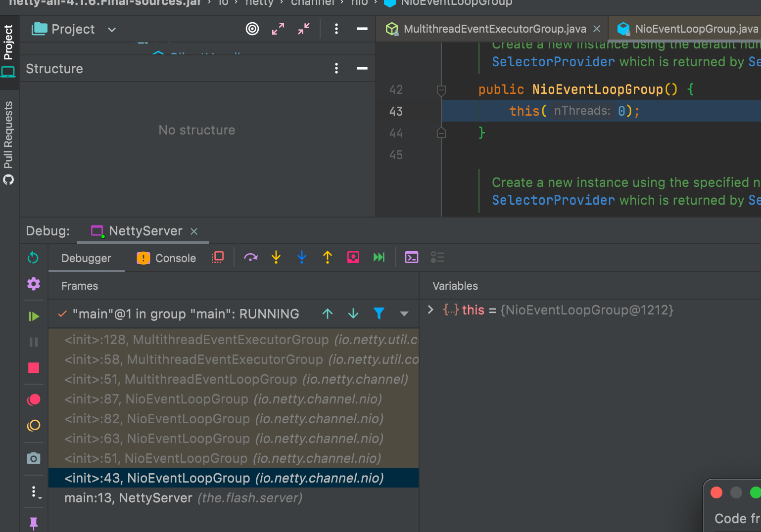Open Evaluate Expression dialog

[x=412, y=258]
